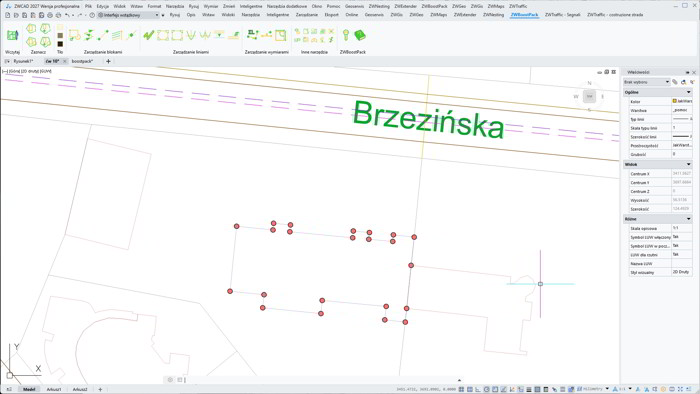This screenshot has height=394, width=700.
Task: Open the annotation scale dropdown in status bar
Action: coord(630,389)
